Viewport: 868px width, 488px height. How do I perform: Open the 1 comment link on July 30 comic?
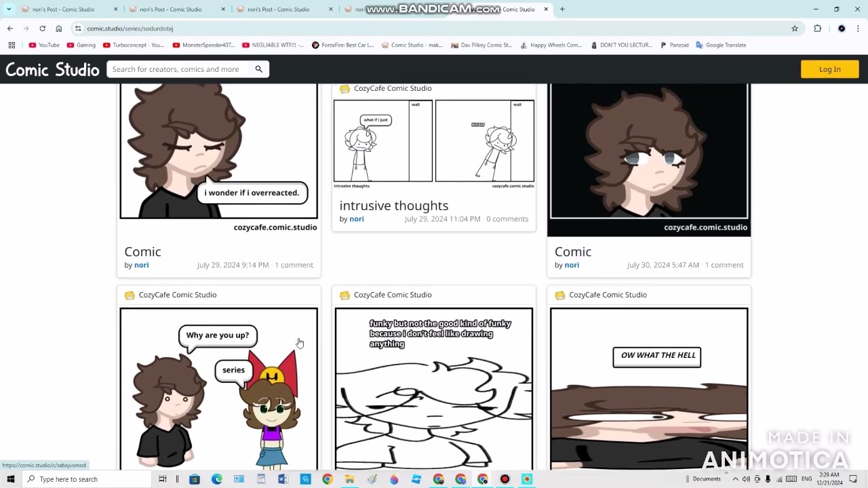[x=724, y=265]
